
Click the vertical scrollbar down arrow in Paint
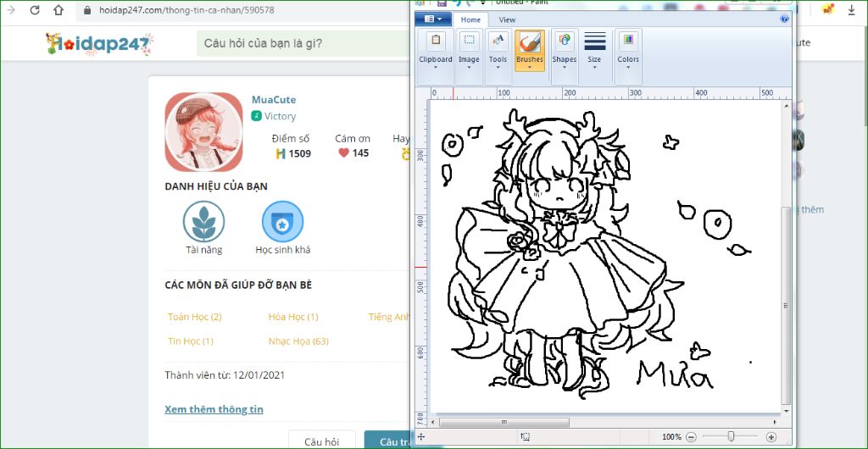tap(787, 412)
